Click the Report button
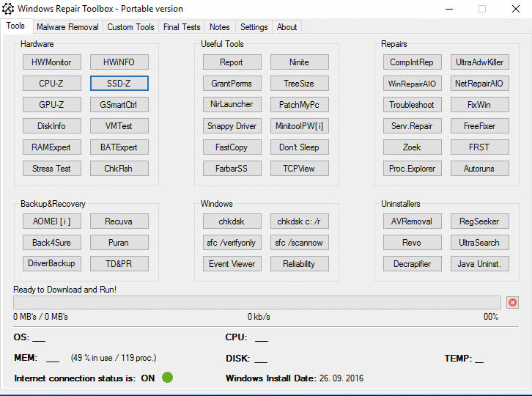532x396 pixels. coord(232,62)
